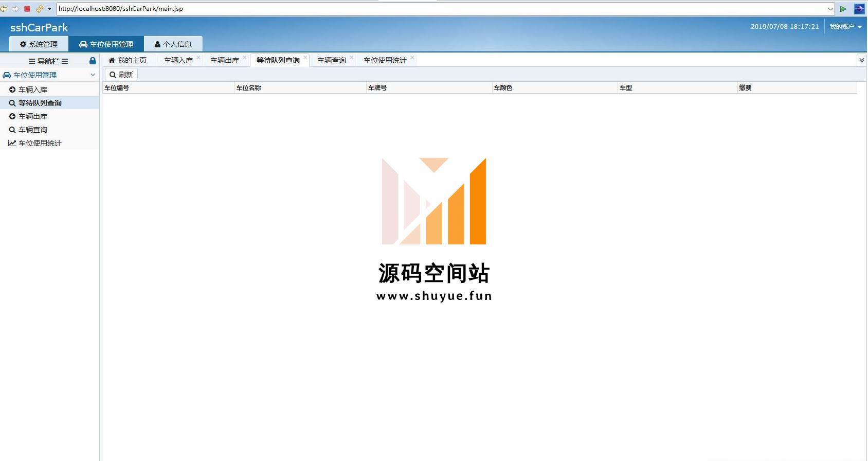Expand the address bar history dropdown

830,9
